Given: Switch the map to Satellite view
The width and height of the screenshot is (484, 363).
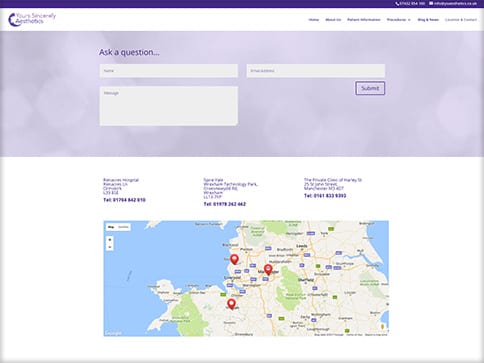Looking at the screenshot, I should click(123, 227).
